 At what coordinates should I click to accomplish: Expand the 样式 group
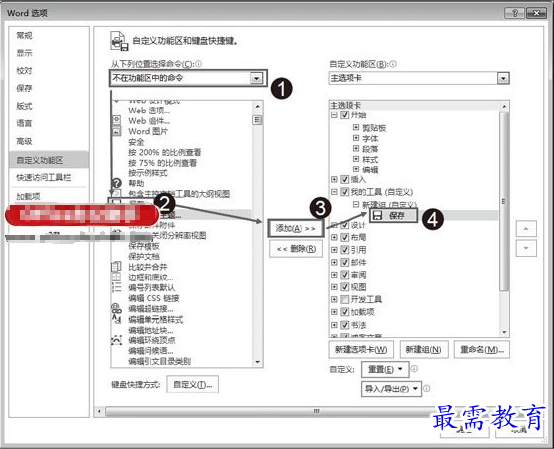click(356, 159)
